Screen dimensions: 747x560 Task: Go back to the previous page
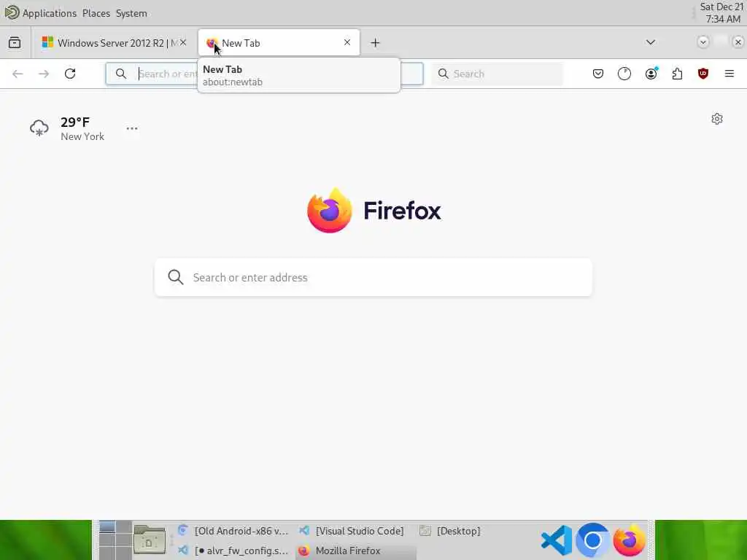[x=18, y=74]
